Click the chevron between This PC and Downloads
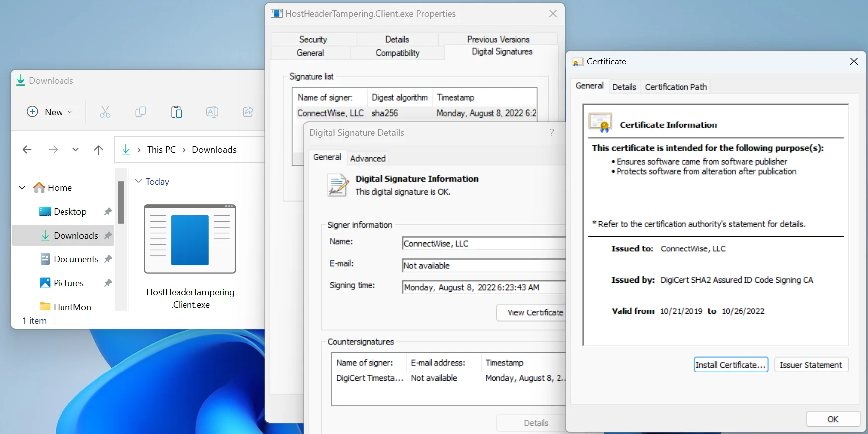Image resolution: width=868 pixels, height=434 pixels. 184,150
